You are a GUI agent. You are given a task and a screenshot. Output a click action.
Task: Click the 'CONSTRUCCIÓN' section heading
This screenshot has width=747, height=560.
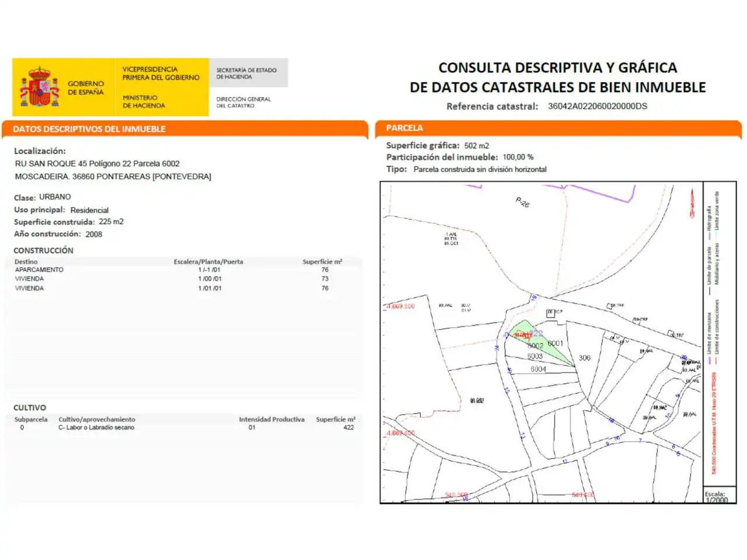[44, 250]
